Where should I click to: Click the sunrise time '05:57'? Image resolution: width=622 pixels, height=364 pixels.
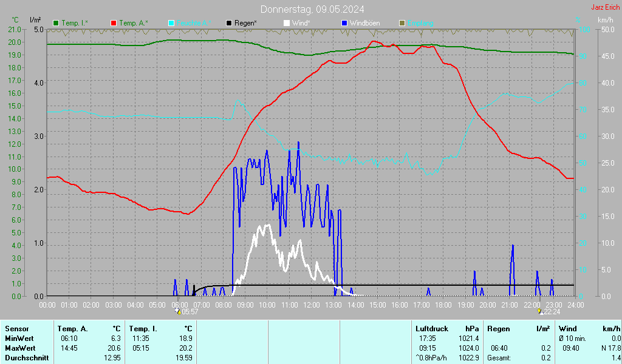tap(190, 312)
